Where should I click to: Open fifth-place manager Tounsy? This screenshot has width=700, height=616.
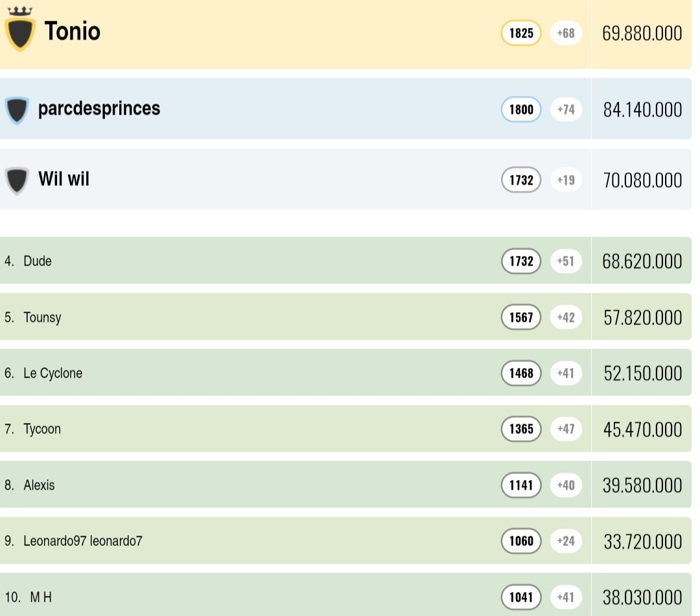(42, 317)
